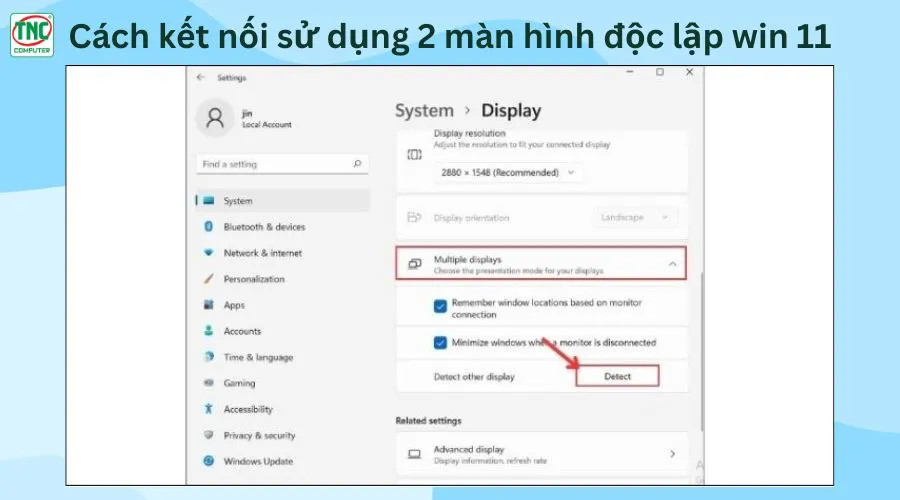Click the Find a setting search field

pos(282,164)
